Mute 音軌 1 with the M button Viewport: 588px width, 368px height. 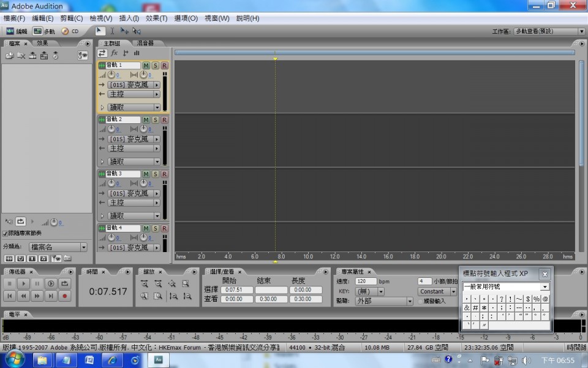(146, 66)
